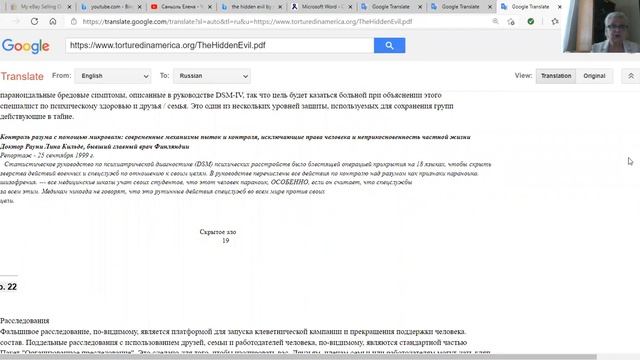The image size is (640, 360).
Task: Click the 'Скрытое зло' footer text
Action: pyautogui.click(x=218, y=232)
